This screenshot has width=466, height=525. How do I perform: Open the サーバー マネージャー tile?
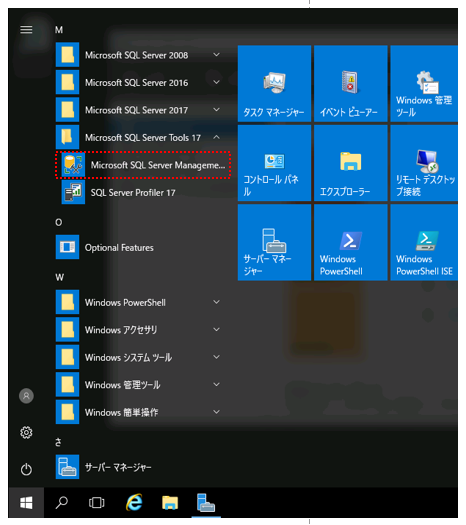click(275, 242)
